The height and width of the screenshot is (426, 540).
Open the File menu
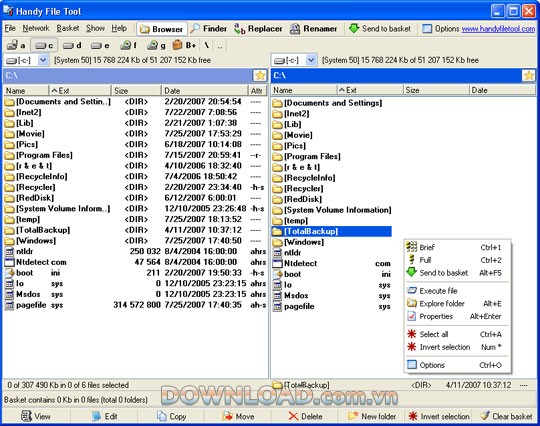[x=10, y=28]
